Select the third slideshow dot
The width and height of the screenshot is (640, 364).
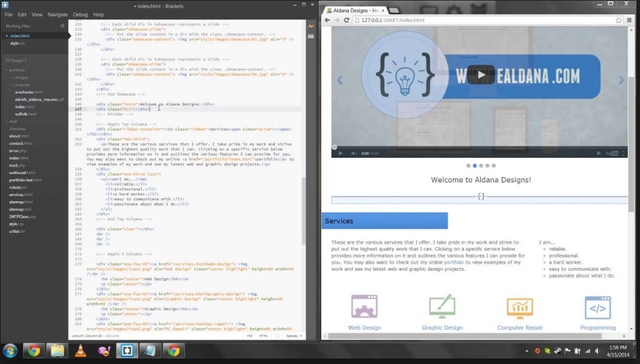pos(481,166)
